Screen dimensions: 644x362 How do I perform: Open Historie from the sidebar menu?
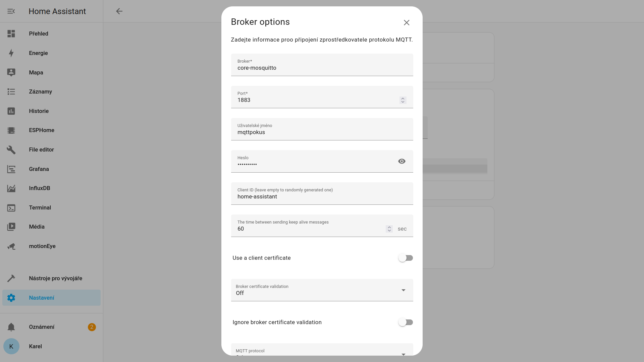click(x=39, y=111)
